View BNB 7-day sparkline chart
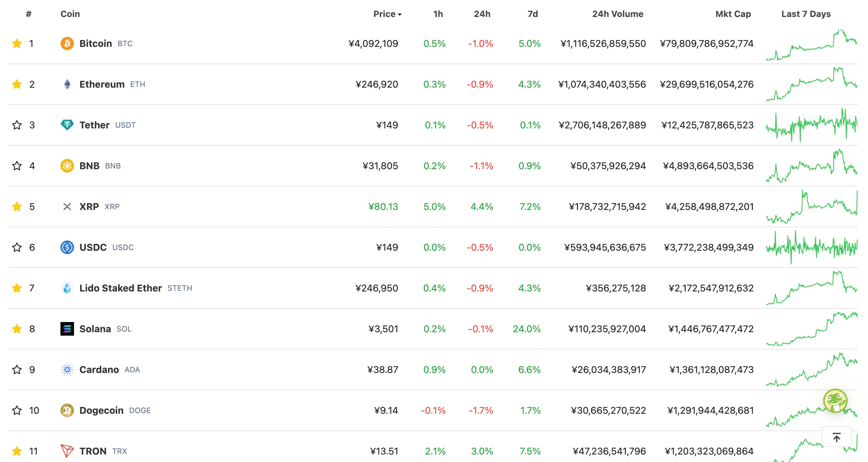868x462 pixels. (x=812, y=166)
